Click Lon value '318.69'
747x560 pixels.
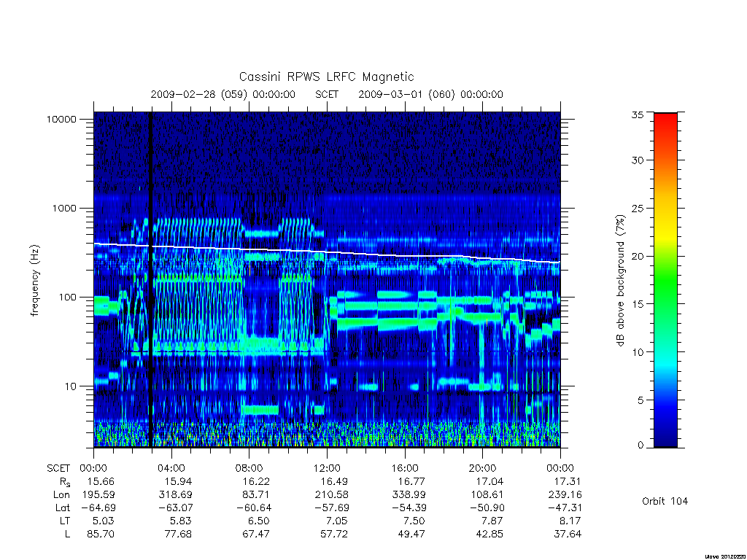tap(175, 495)
